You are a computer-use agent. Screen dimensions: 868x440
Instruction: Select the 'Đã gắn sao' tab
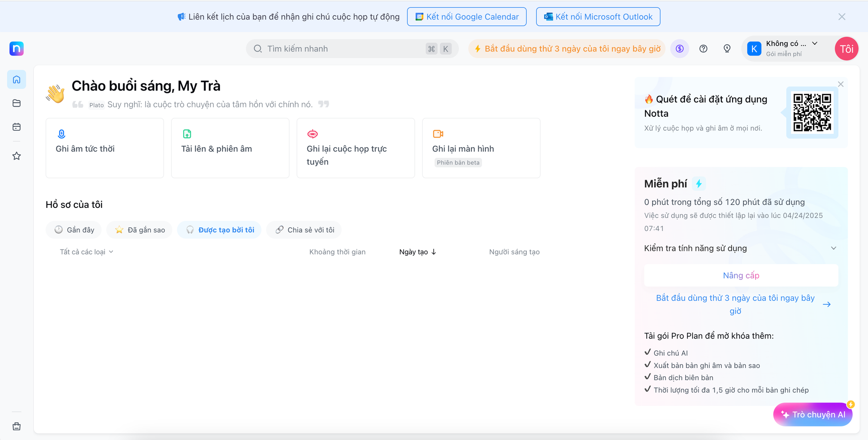click(x=139, y=230)
